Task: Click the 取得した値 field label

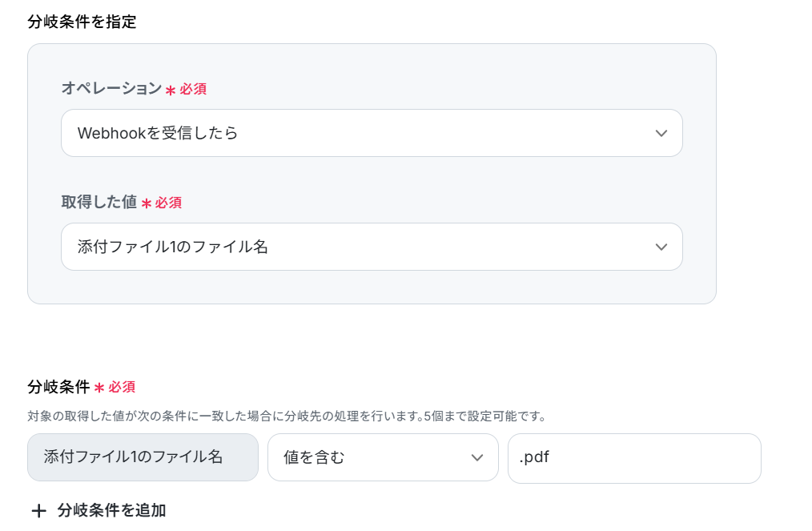Action: pos(99,202)
